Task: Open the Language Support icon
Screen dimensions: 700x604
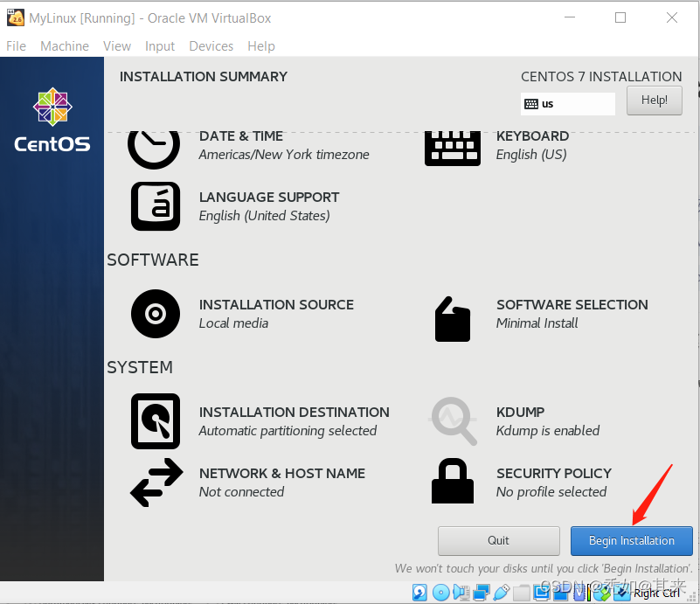Action: coord(156,206)
